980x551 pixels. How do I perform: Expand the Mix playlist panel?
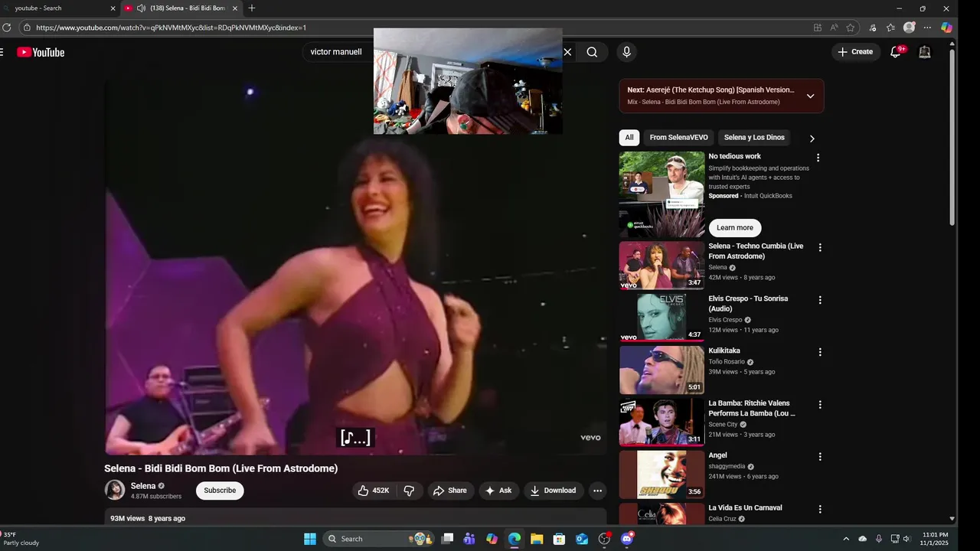point(810,96)
